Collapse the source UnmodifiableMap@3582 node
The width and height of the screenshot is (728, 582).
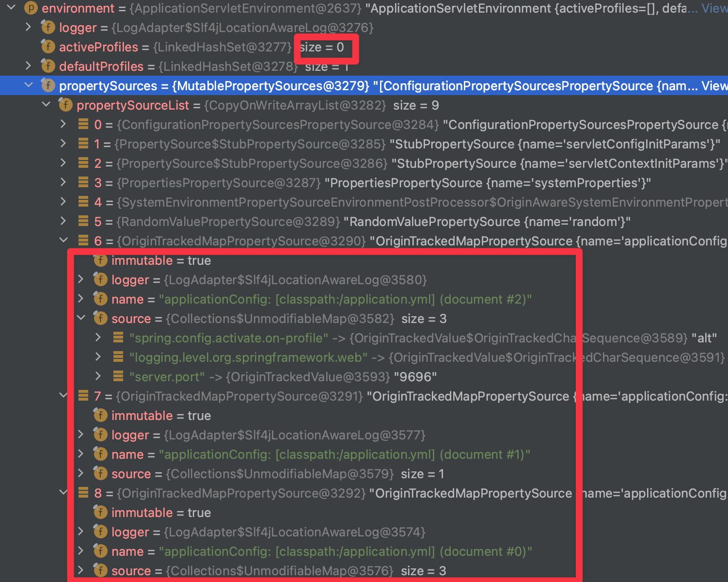point(81,318)
